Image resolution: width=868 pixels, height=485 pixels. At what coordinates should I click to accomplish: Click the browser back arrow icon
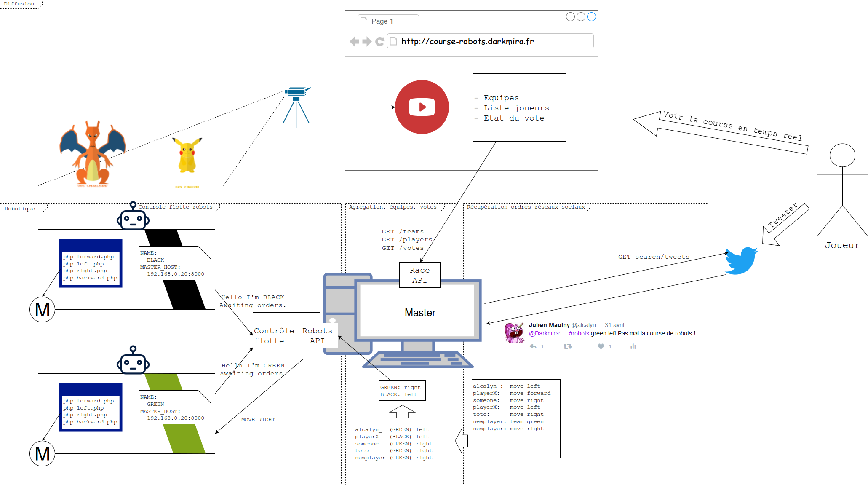(x=355, y=41)
